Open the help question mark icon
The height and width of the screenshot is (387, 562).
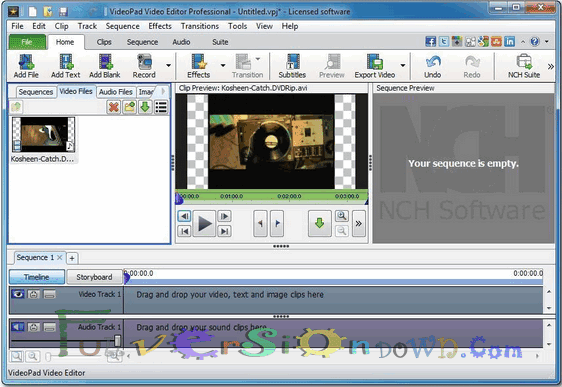tap(535, 42)
